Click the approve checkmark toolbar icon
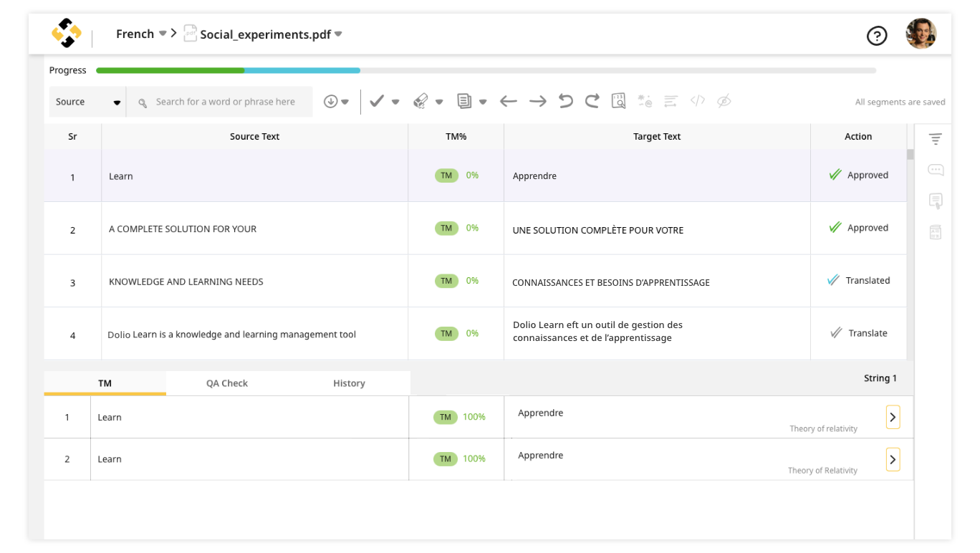 click(x=377, y=102)
